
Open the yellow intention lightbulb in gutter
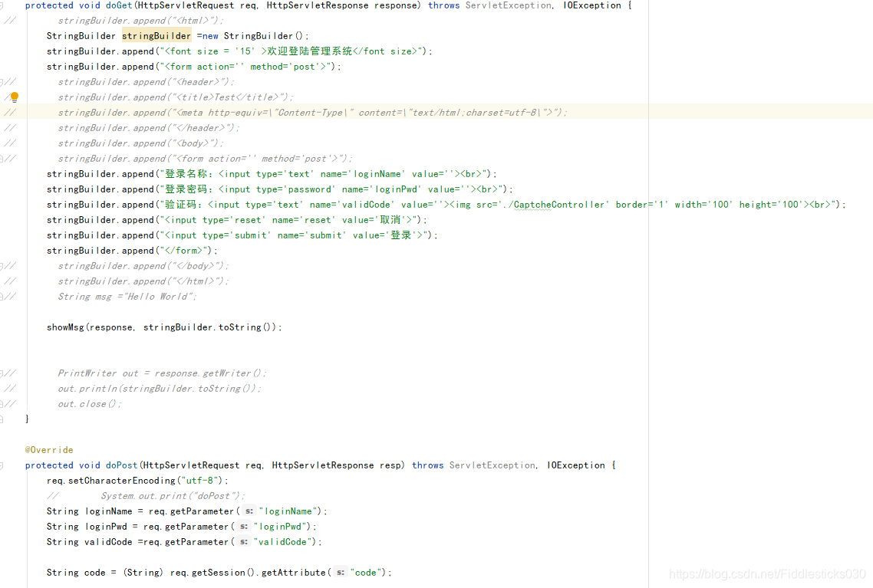[x=15, y=97]
